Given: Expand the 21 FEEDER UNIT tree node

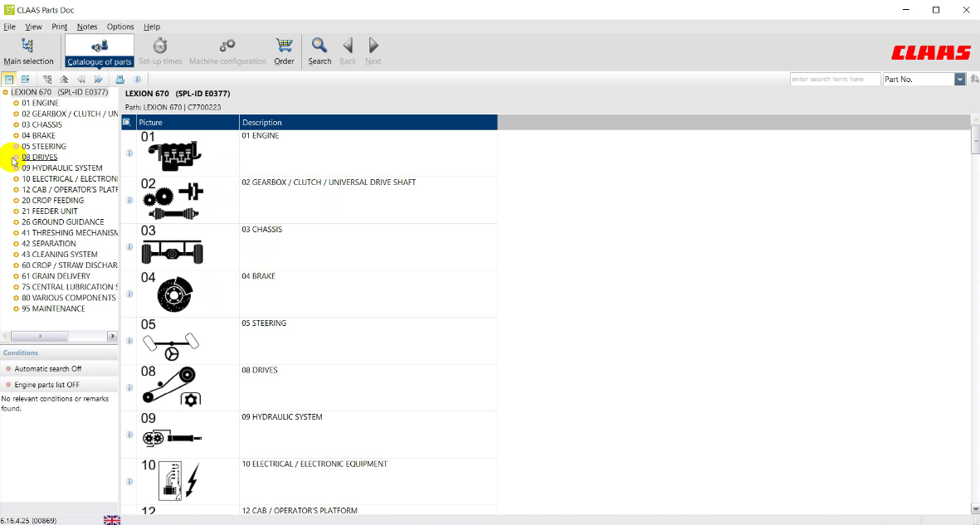Looking at the screenshot, I should 17,211.
